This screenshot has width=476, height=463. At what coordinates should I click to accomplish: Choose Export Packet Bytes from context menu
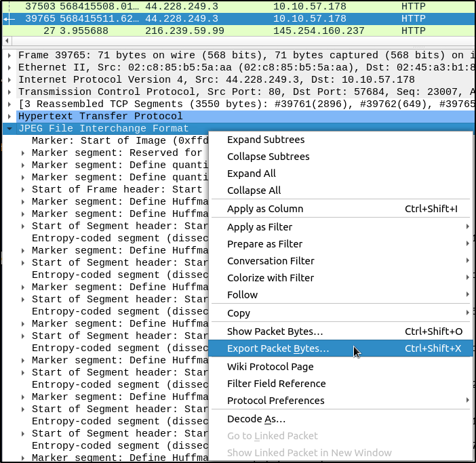(x=278, y=349)
